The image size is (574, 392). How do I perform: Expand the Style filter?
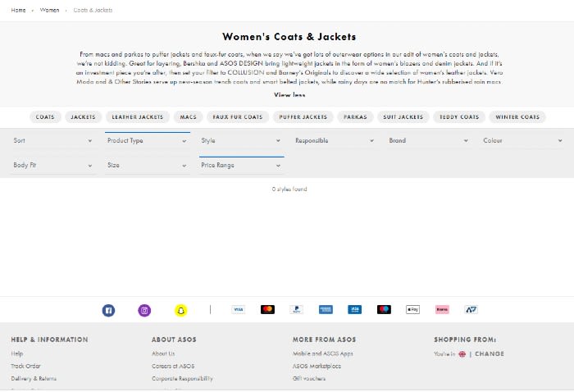coord(241,140)
